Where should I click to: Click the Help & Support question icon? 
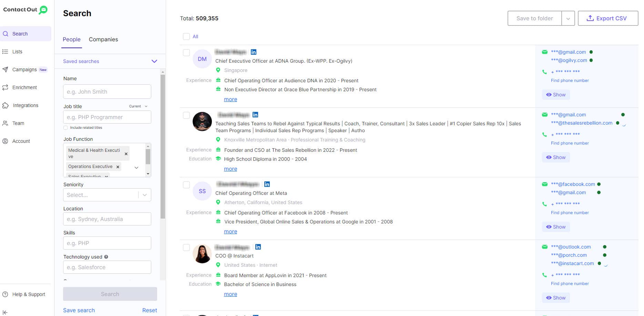[5, 294]
